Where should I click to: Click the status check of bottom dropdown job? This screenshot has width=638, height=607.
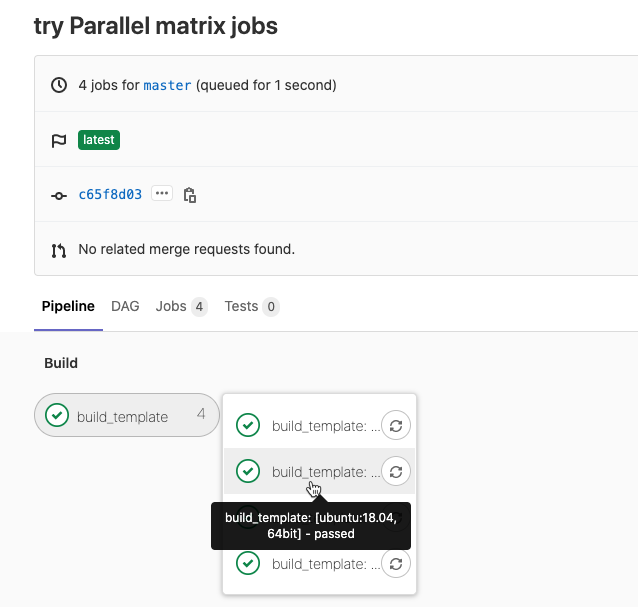[248, 563]
